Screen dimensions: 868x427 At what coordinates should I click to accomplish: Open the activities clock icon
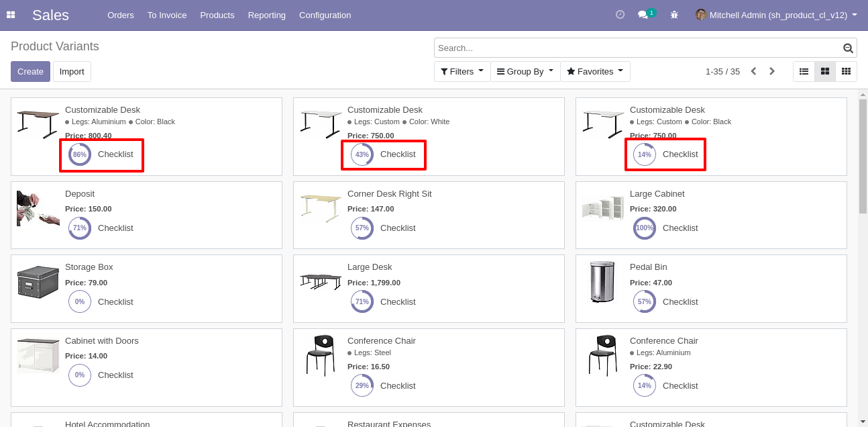pos(620,15)
